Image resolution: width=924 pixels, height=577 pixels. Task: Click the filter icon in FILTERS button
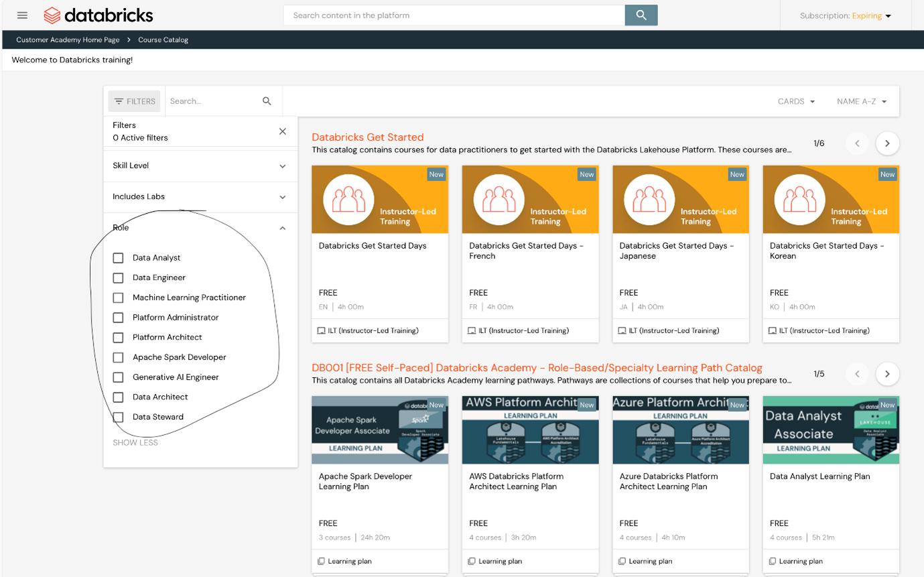coord(119,102)
